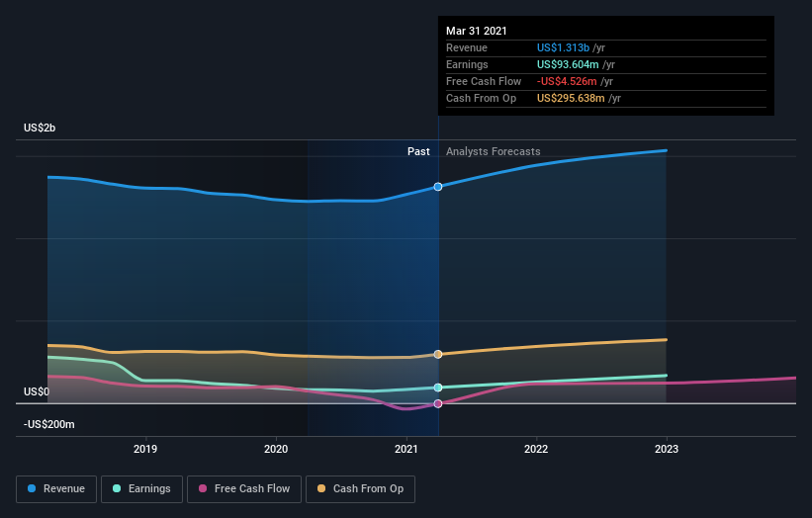Toggle the Cash From Op legend button

360,489
